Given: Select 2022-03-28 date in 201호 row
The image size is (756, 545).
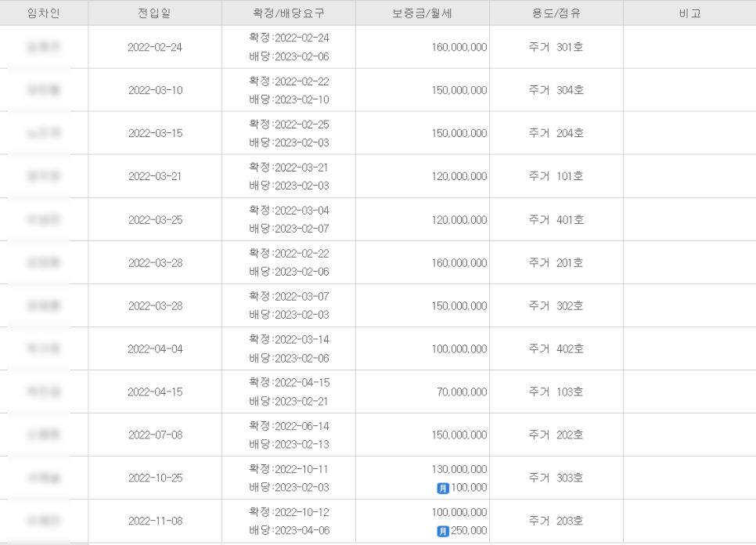Looking at the screenshot, I should (155, 263).
